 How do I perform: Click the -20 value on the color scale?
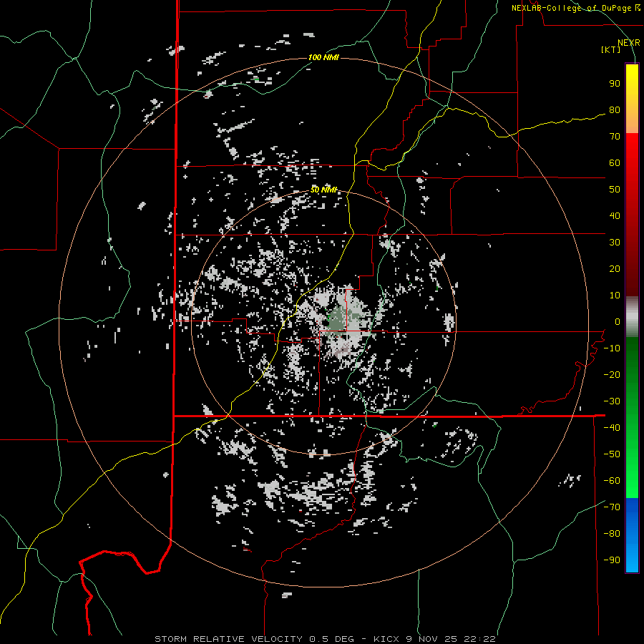click(x=612, y=375)
